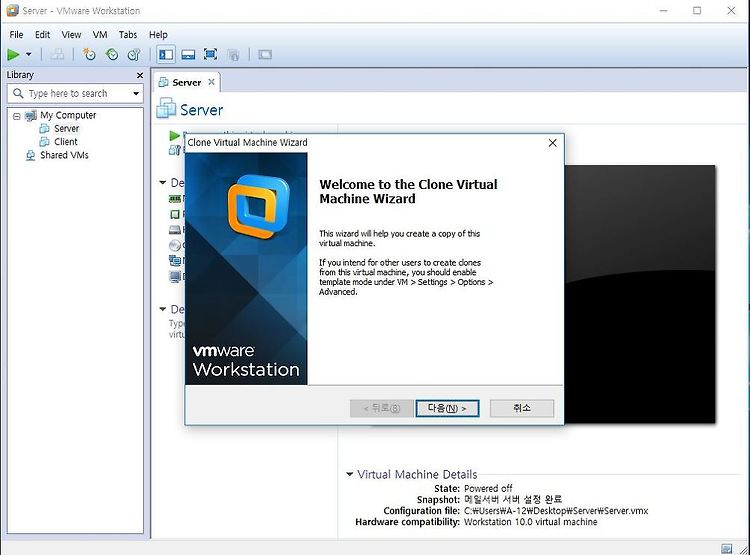The image size is (750, 555).
Task: Select My Computer in the Library
Action: tap(68, 115)
